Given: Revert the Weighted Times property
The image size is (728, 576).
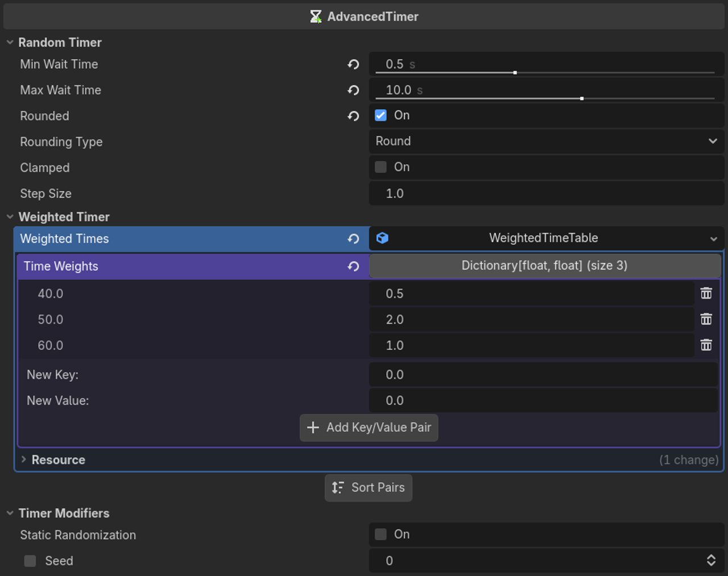Looking at the screenshot, I should click(353, 239).
